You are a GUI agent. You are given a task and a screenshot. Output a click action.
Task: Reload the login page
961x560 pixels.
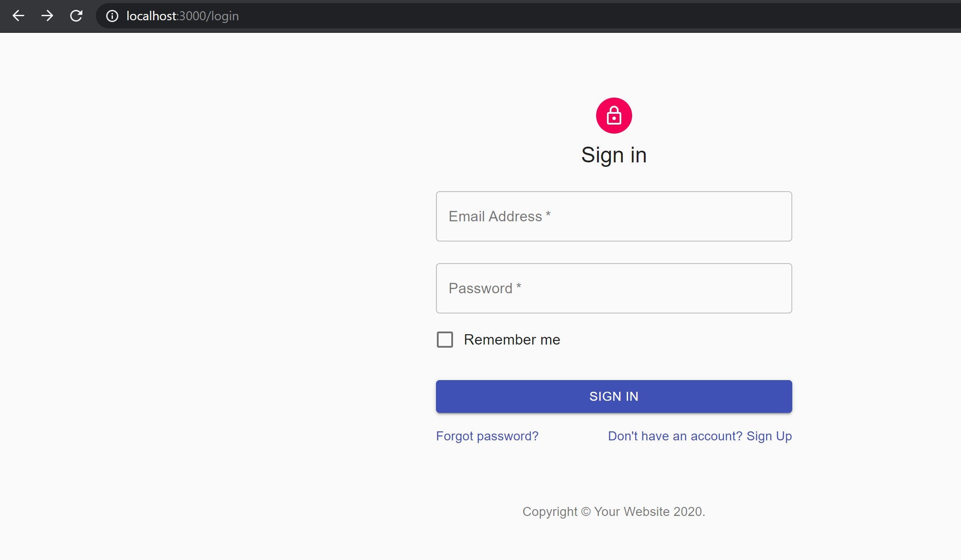click(x=76, y=16)
